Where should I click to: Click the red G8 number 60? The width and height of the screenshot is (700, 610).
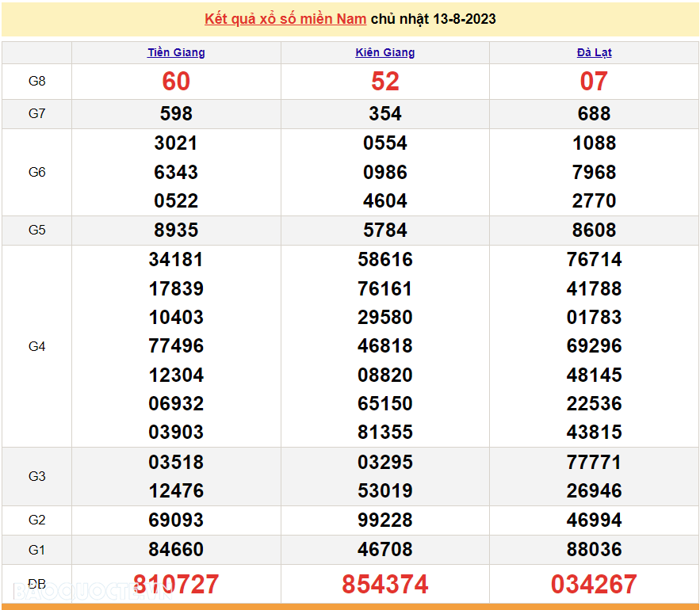coord(176,82)
